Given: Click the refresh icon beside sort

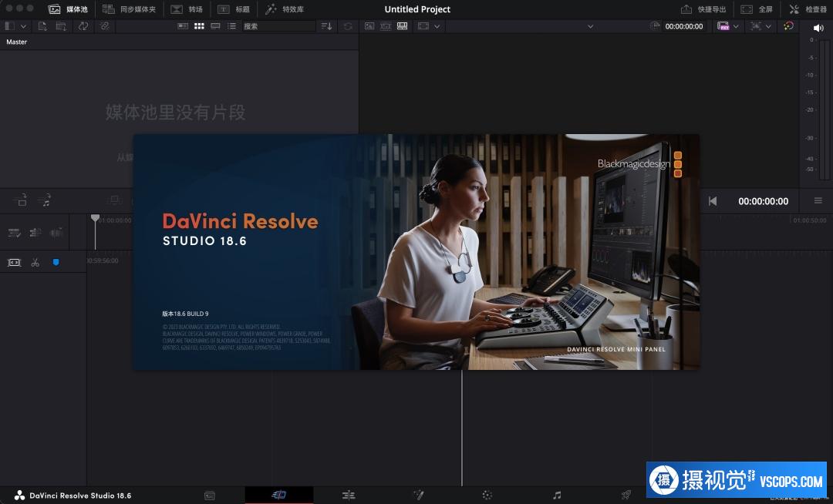Looking at the screenshot, I should [348, 26].
